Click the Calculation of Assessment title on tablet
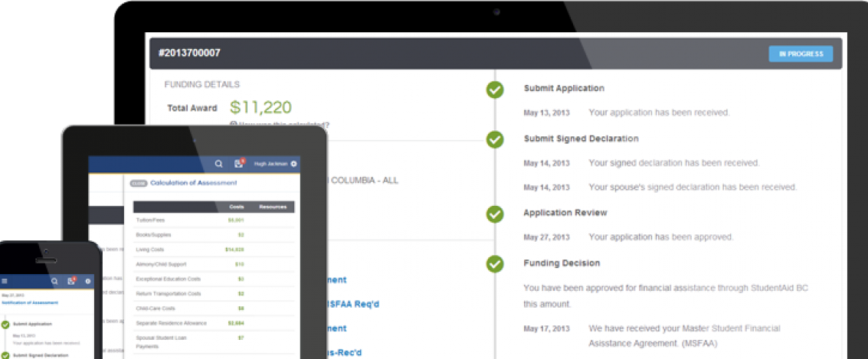Image resolution: width=868 pixels, height=359 pixels. 194,182
